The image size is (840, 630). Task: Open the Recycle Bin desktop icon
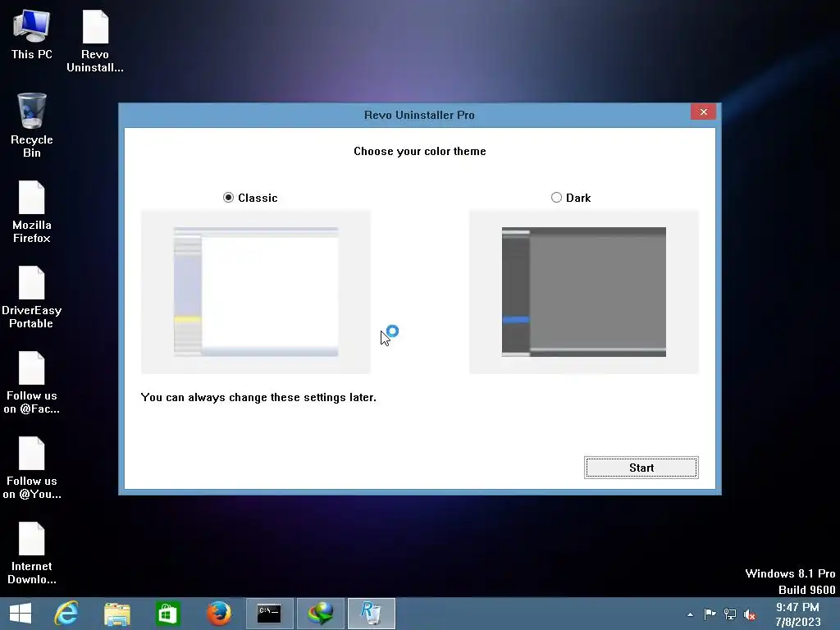click(x=32, y=126)
